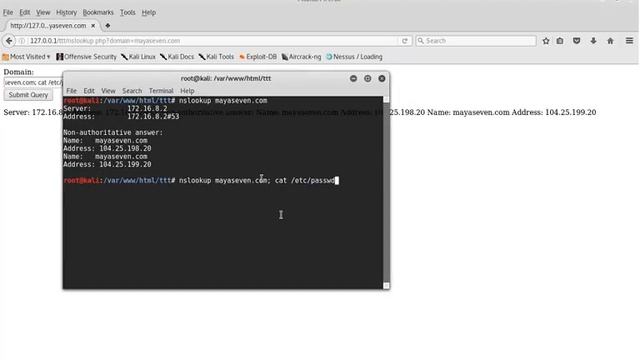
Task: Open the downloads arrow icon
Action: point(593,41)
